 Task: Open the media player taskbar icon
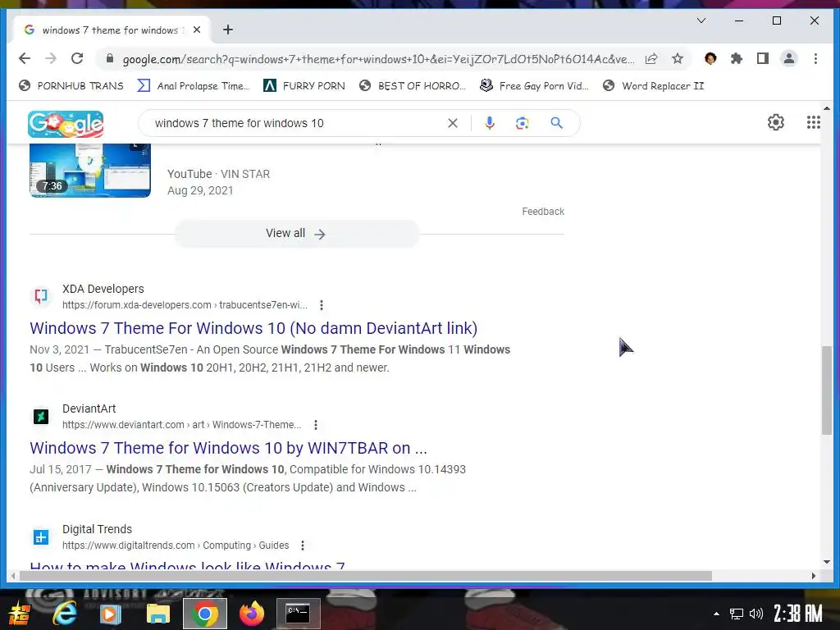coord(111,614)
